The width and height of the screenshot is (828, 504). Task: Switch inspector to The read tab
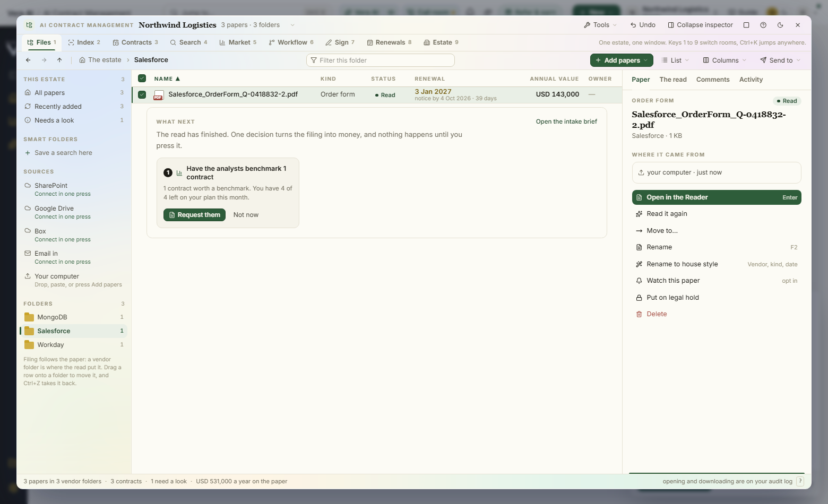tap(673, 80)
